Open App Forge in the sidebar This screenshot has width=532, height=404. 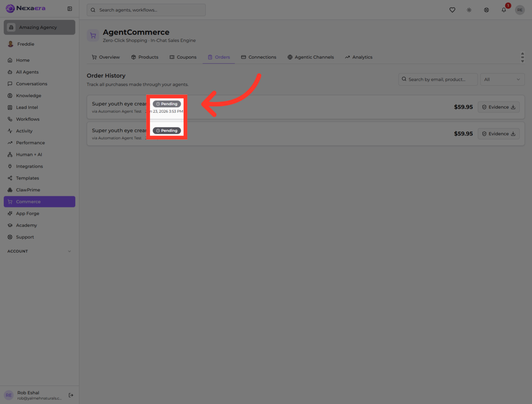click(40, 213)
